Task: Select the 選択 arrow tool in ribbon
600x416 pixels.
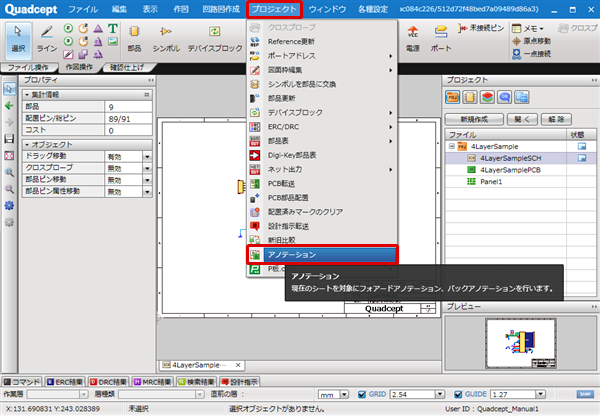Action: tap(18, 39)
